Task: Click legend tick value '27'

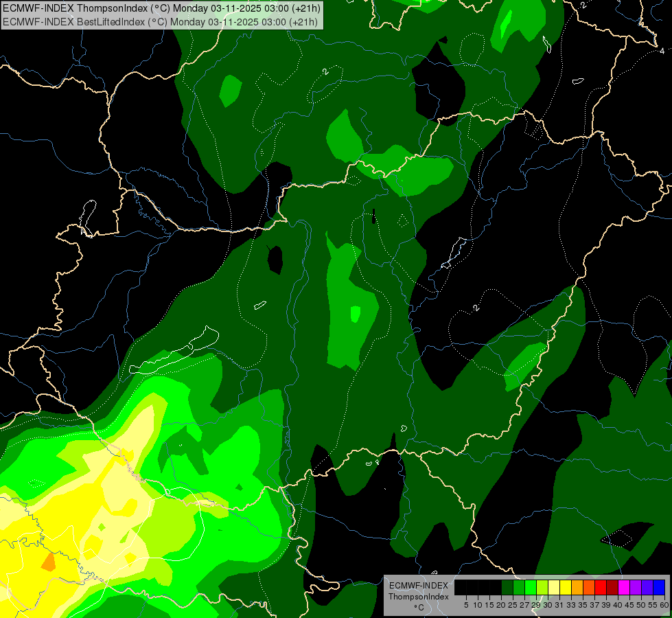Action: [x=524, y=605]
